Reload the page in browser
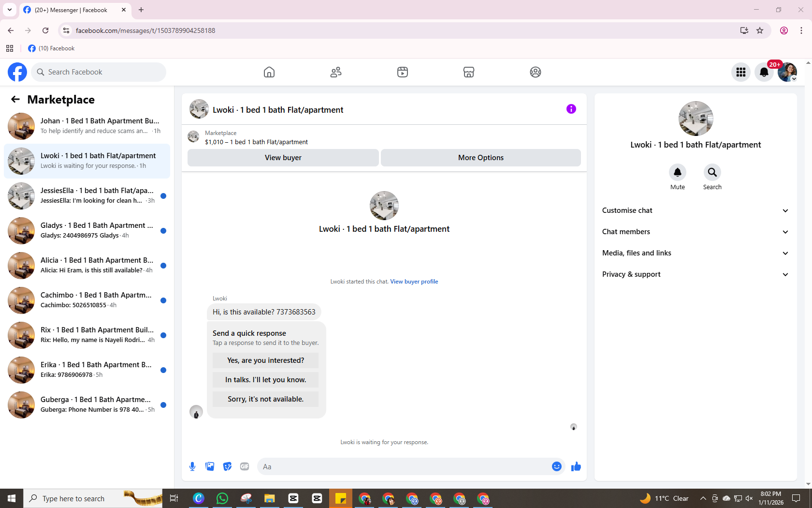The height and width of the screenshot is (508, 812). pos(45,30)
